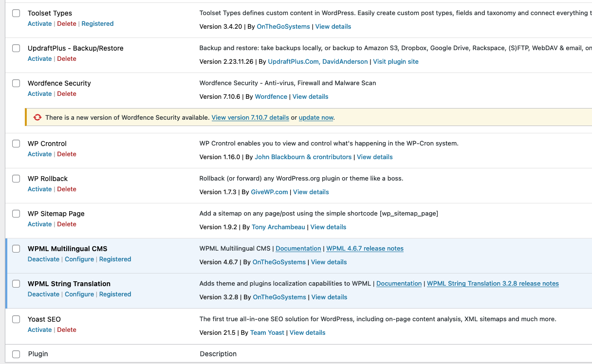The height and width of the screenshot is (364, 592).
Task: View details for WP Crontrol
Action: pos(375,157)
